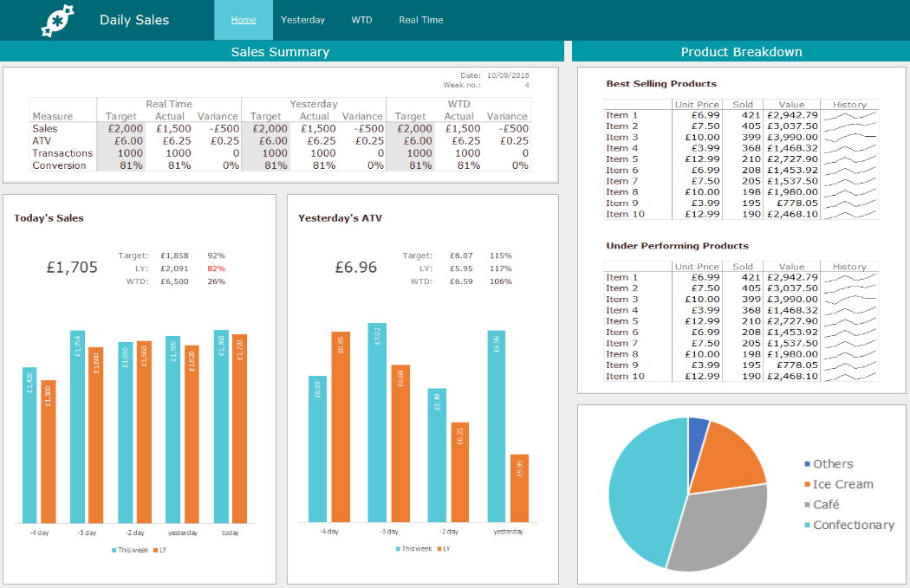
Task: Click the teal Confectionary legend marker
Action: tap(808, 526)
